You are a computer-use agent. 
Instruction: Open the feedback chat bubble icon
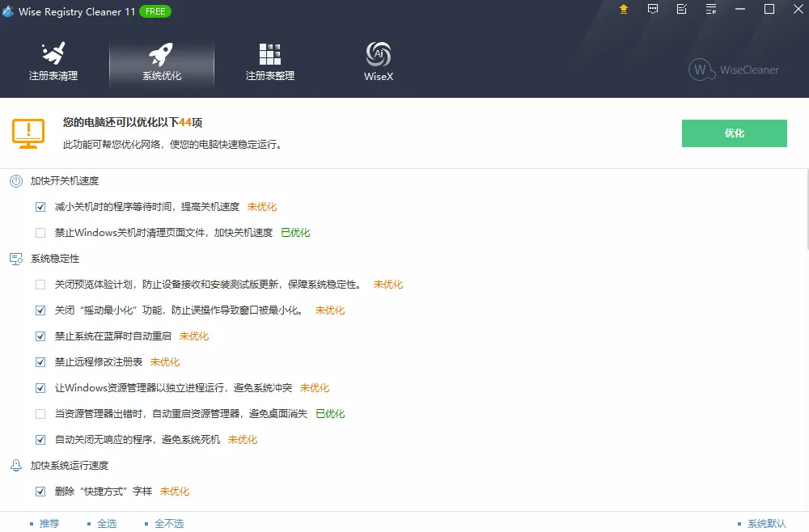click(652, 11)
